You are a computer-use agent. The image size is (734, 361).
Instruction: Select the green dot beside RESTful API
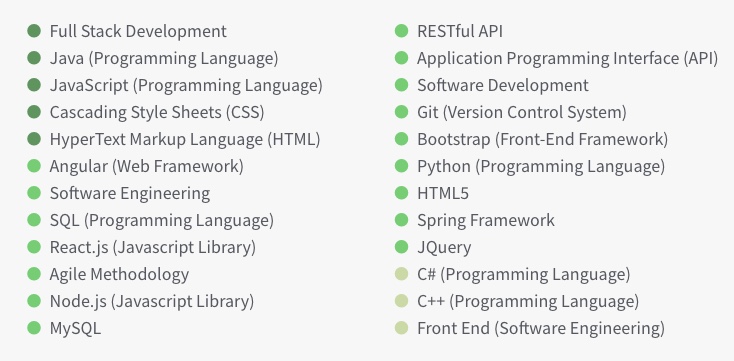coord(402,31)
